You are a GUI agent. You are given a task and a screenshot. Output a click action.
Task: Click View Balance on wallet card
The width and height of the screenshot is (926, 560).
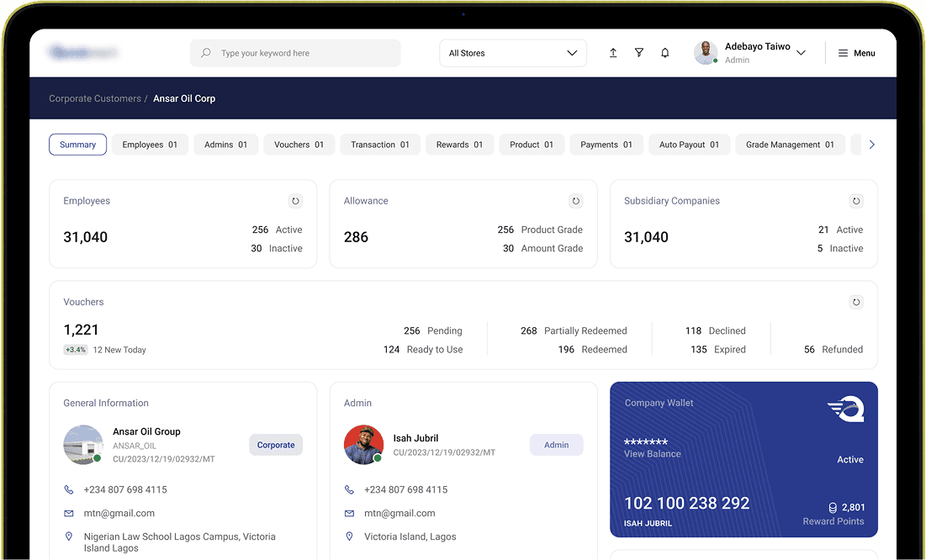pyautogui.click(x=653, y=454)
